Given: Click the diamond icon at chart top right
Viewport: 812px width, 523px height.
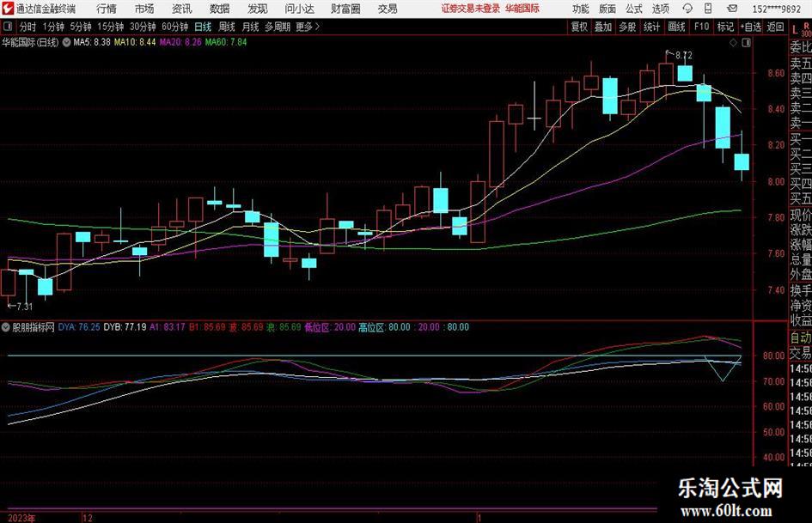Looking at the screenshot, I should click(x=733, y=43).
